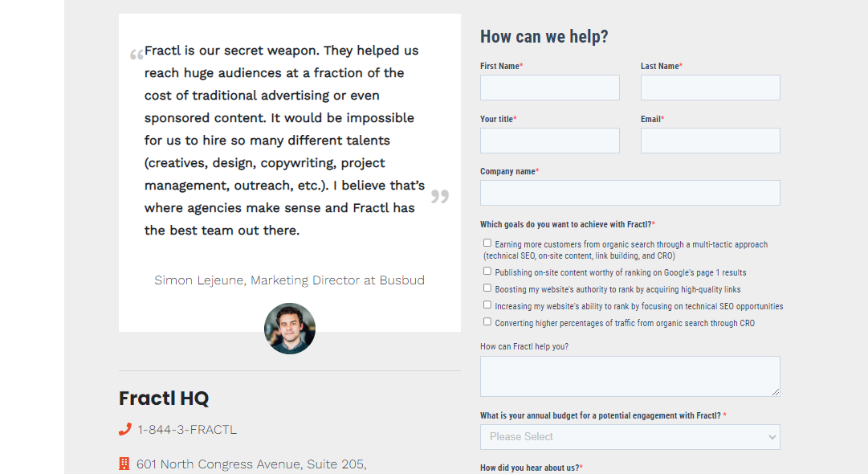Click the 'How can we help?' heading
The width and height of the screenshot is (868, 474).
pos(544,36)
